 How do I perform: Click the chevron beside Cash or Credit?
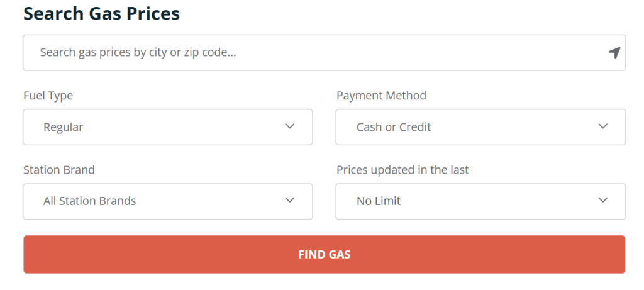603,126
